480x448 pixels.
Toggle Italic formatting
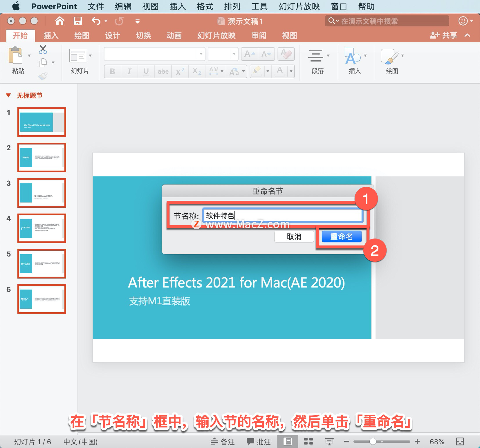coord(129,71)
